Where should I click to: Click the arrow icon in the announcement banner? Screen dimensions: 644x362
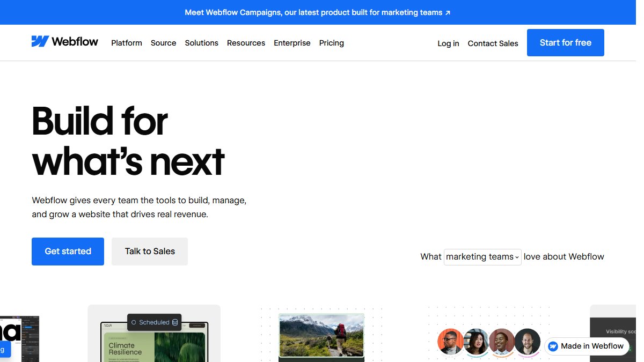[448, 12]
